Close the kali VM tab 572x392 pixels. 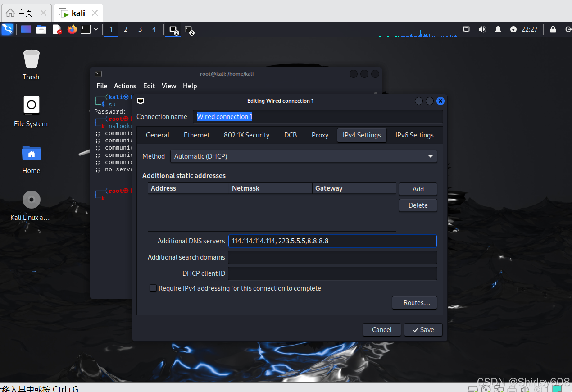pyautogui.click(x=95, y=13)
